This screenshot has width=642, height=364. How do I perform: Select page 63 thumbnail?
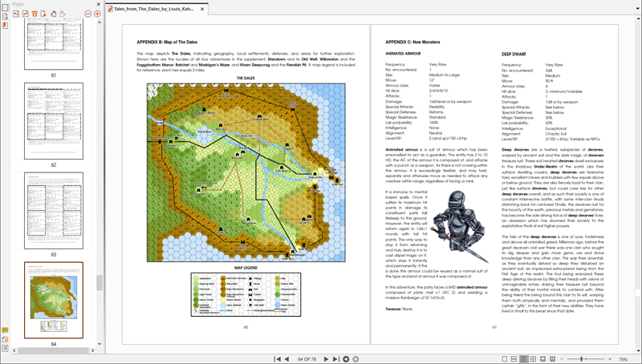coord(53,210)
